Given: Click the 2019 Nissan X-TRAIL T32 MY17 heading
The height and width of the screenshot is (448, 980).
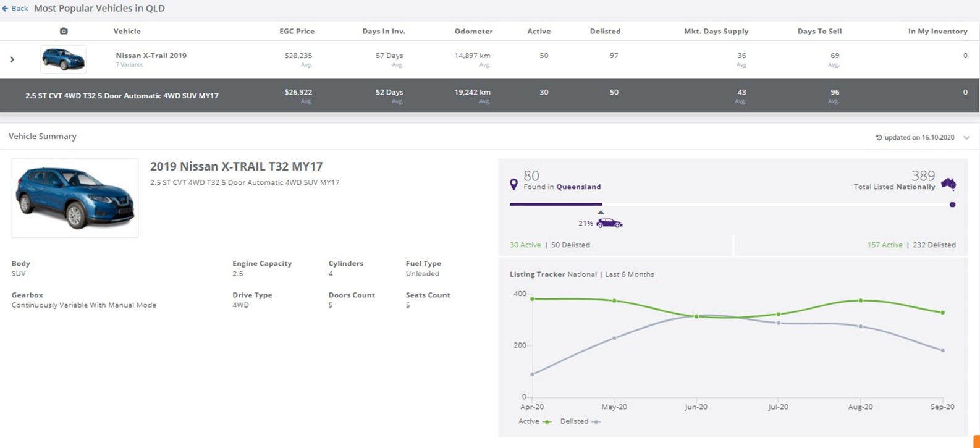Looking at the screenshot, I should (236, 166).
